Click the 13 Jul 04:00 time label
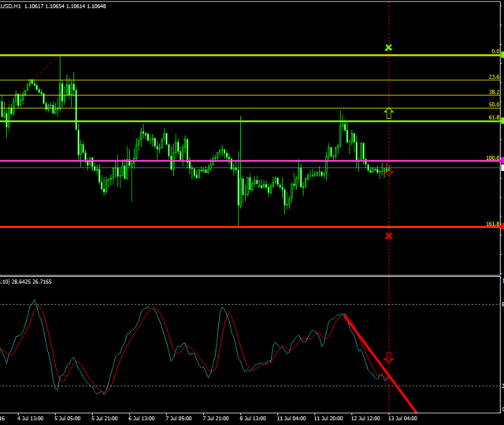Screen dimensions: 504x425 tap(403, 419)
